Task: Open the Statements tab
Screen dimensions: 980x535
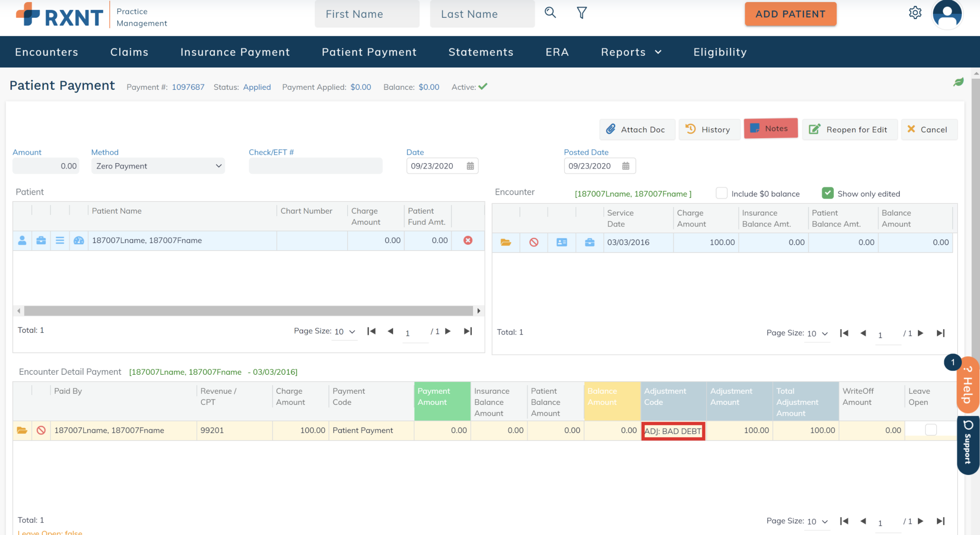Action: (x=481, y=52)
